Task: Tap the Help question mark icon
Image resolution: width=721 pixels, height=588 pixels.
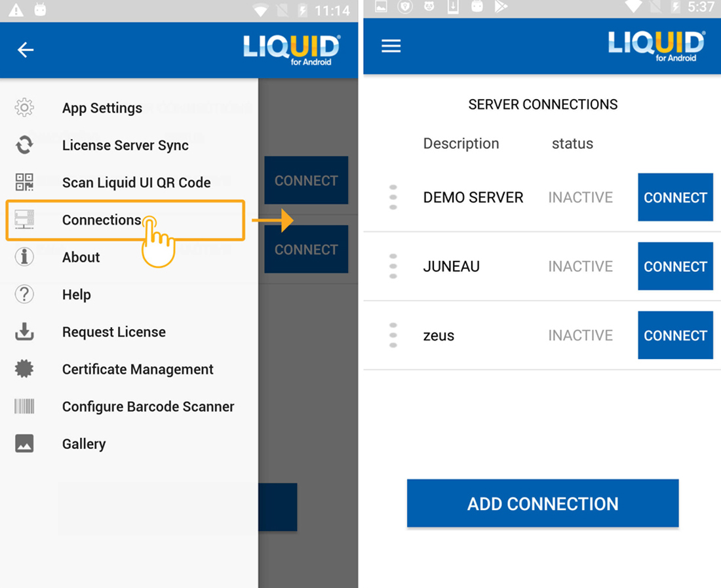Action: point(24,294)
